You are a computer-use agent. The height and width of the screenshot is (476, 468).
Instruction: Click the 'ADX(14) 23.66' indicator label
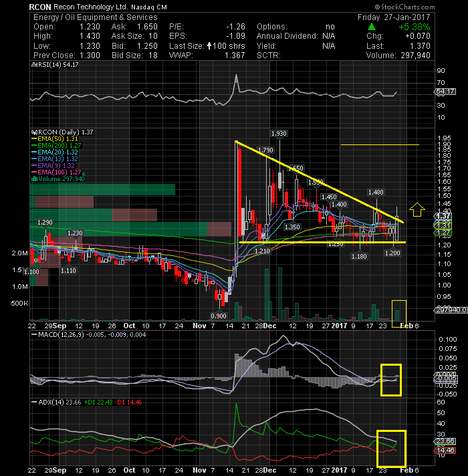[60, 402]
